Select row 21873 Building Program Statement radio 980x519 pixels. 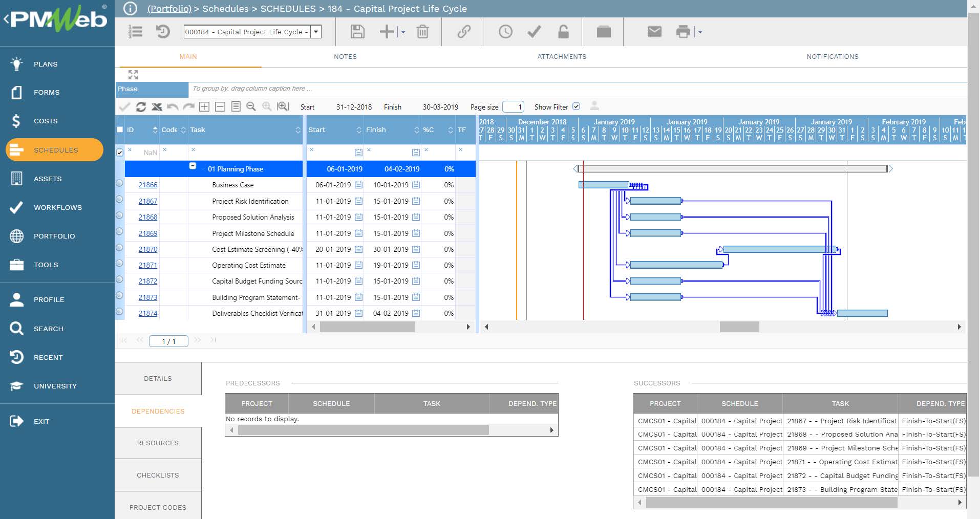tap(119, 295)
